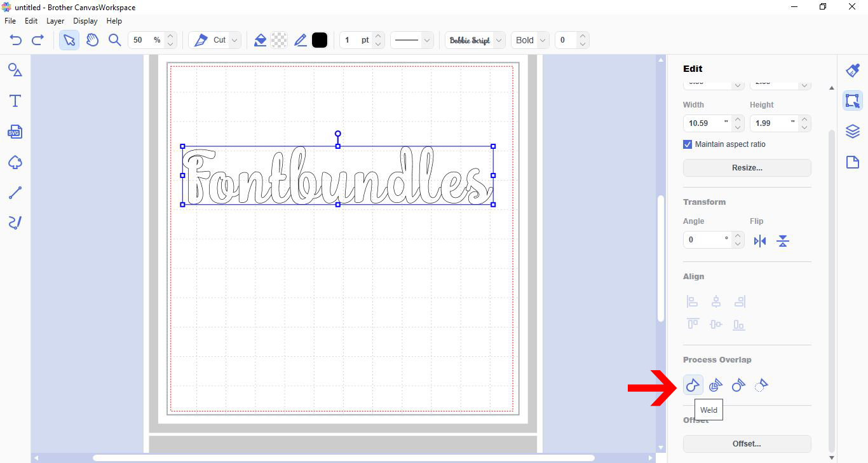Open the Edit panel icon
Screen dimensions: 868x463
pos(853,100)
